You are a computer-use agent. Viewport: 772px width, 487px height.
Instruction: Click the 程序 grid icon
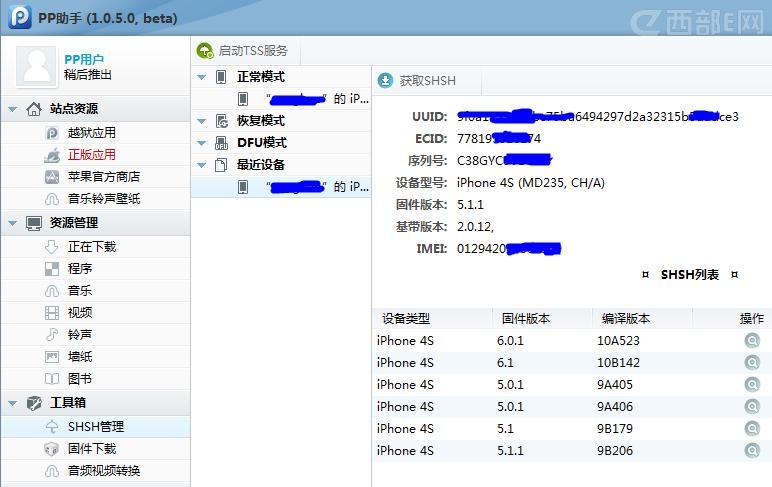[52, 269]
